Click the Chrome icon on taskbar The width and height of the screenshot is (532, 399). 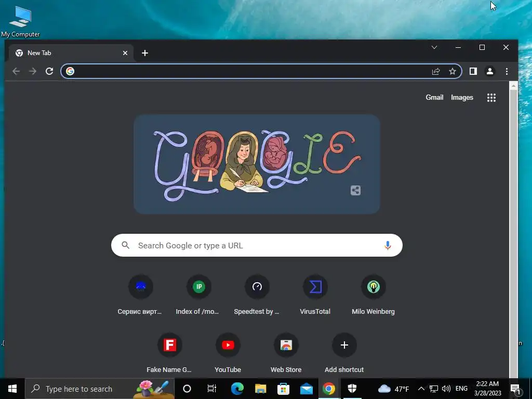(x=329, y=389)
